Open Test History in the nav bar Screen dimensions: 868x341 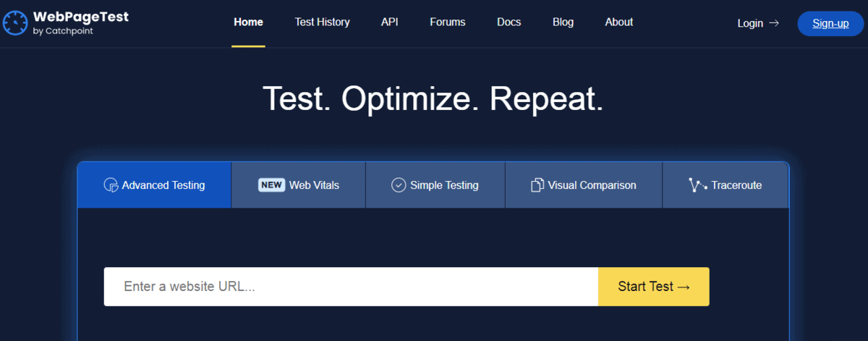click(322, 22)
